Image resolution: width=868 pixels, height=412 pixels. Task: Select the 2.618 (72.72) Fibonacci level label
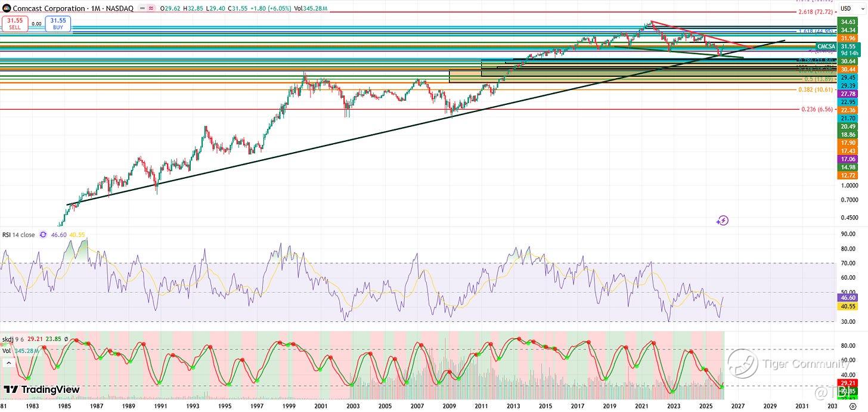click(x=816, y=12)
